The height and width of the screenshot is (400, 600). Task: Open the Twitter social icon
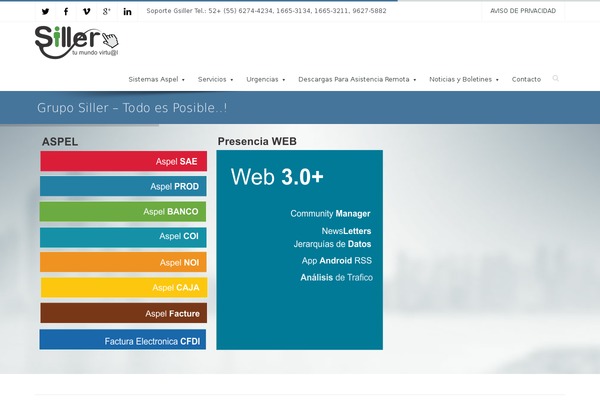[46, 11]
